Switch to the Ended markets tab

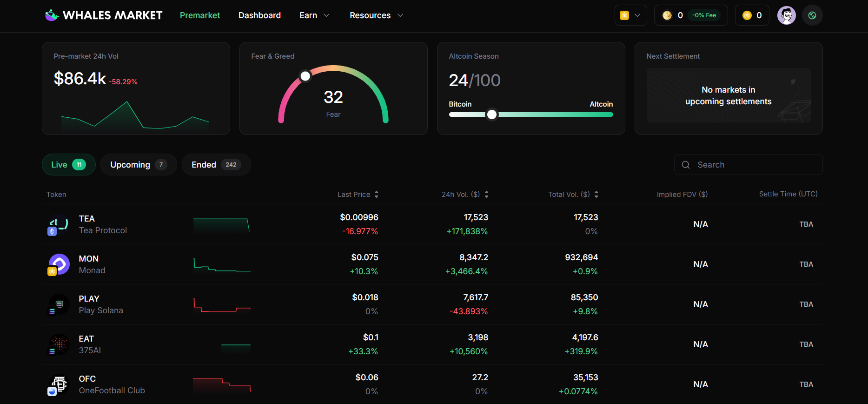pyautogui.click(x=216, y=165)
